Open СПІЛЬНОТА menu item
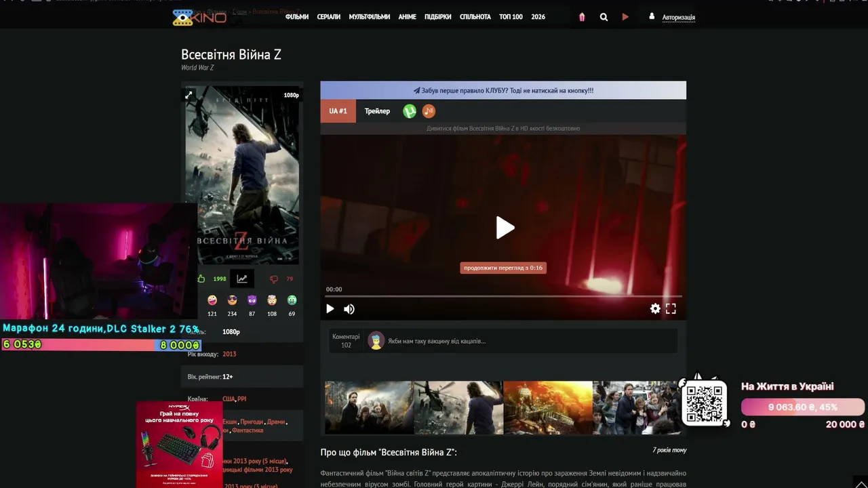868x488 pixels. point(475,17)
